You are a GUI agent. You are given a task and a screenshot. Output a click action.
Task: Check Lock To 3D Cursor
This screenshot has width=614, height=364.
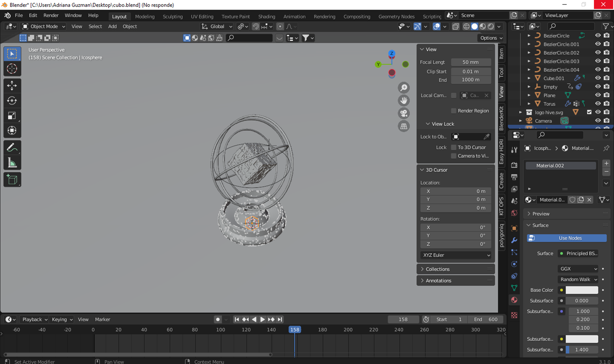point(454,147)
